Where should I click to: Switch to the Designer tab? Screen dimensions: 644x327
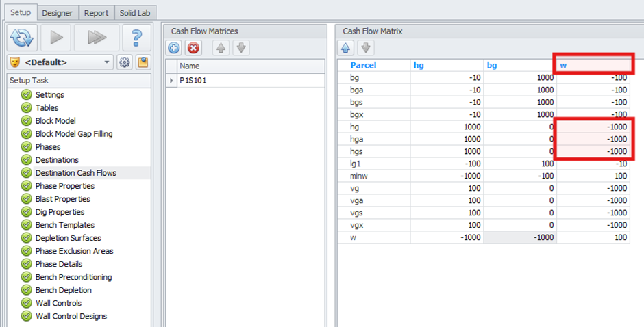58,13
